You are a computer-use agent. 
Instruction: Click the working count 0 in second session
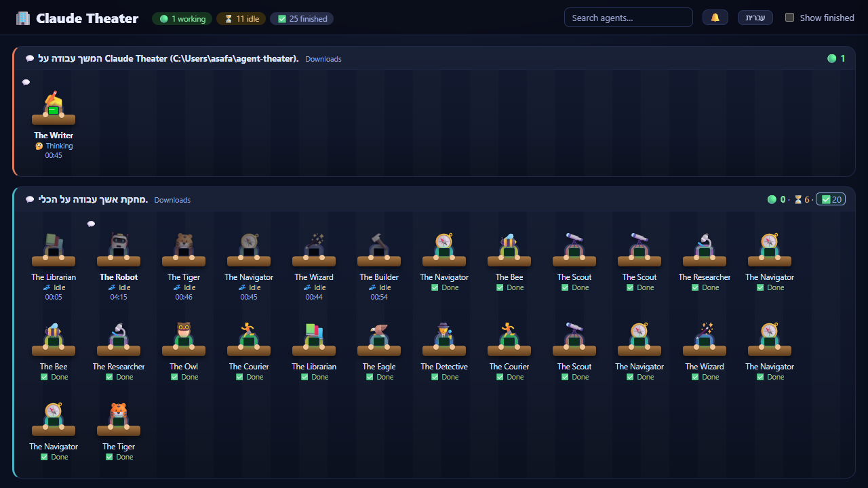pyautogui.click(x=776, y=199)
